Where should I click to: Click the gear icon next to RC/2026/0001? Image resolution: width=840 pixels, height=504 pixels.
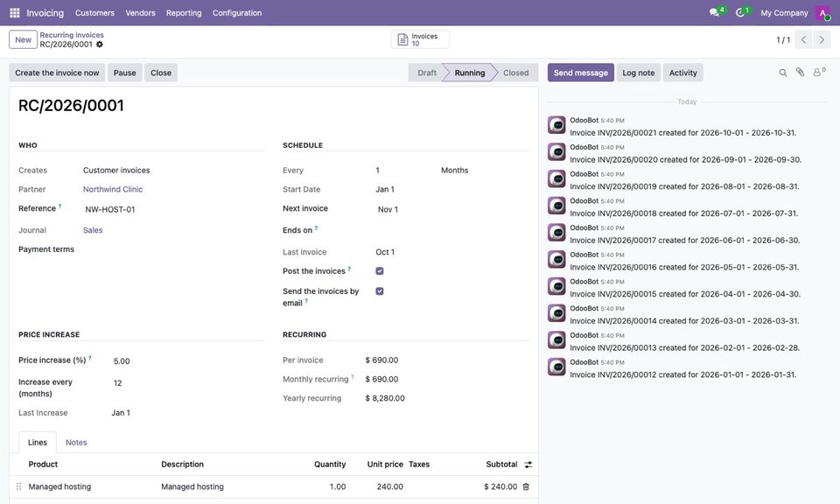click(100, 45)
